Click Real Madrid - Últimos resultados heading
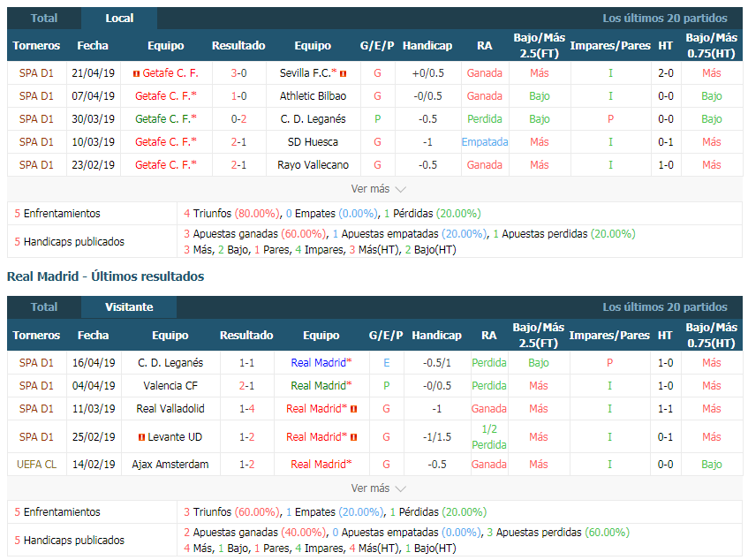The height and width of the screenshot is (560, 748). (105, 276)
